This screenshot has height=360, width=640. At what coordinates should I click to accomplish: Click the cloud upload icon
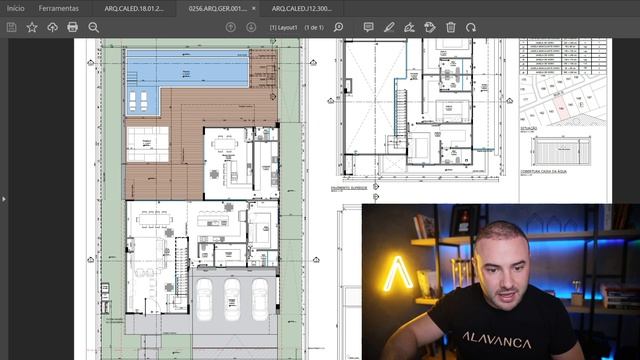coord(52,27)
